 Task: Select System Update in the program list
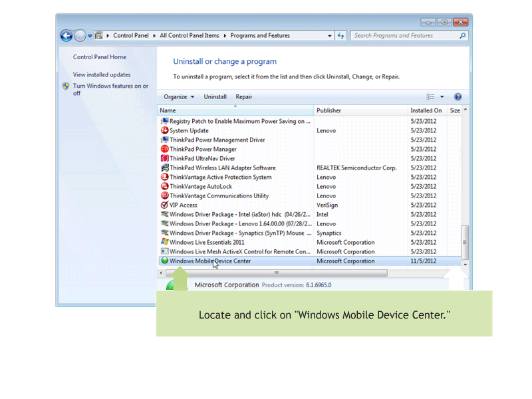coord(189,130)
